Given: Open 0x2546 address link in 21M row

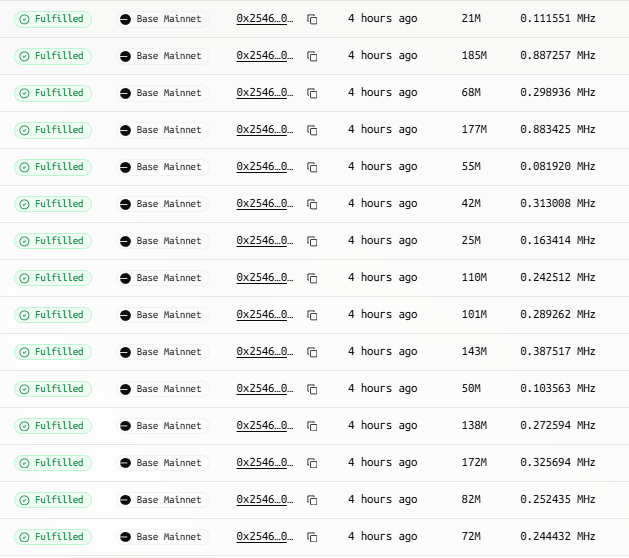Looking at the screenshot, I should tap(265, 18).
